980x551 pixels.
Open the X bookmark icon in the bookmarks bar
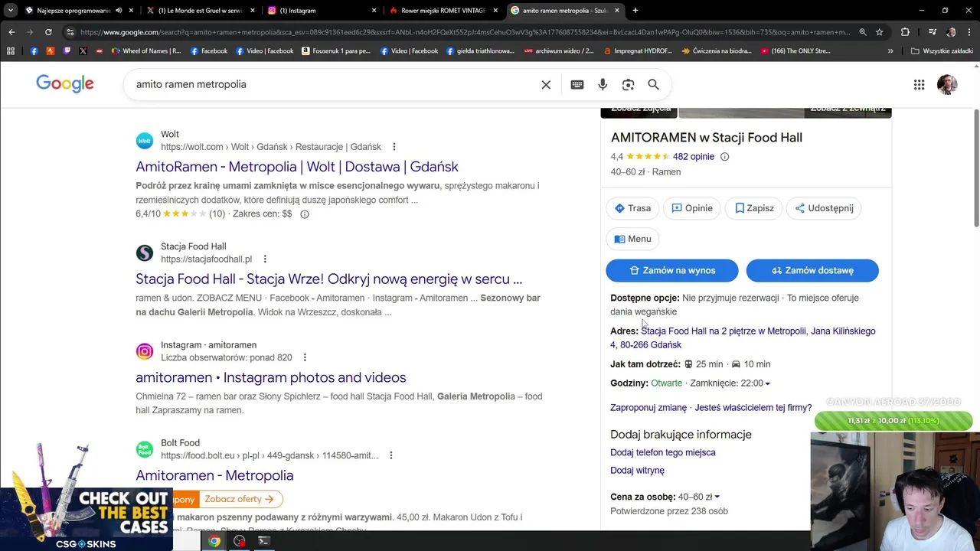83,51
